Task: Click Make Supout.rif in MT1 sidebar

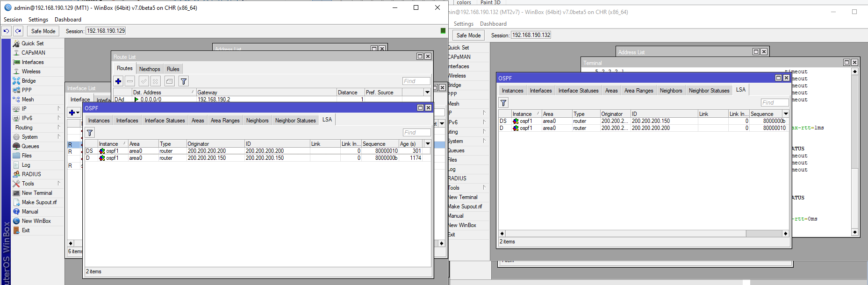Action: tap(39, 202)
